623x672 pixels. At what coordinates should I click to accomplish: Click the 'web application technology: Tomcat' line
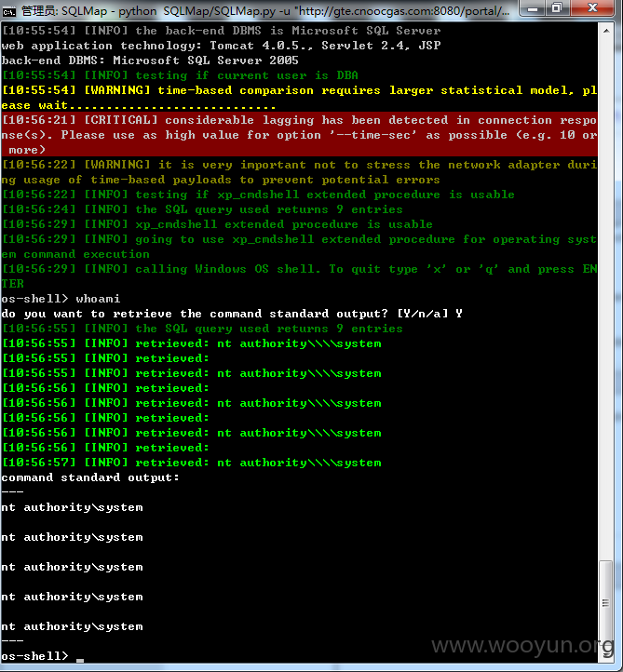[221, 46]
